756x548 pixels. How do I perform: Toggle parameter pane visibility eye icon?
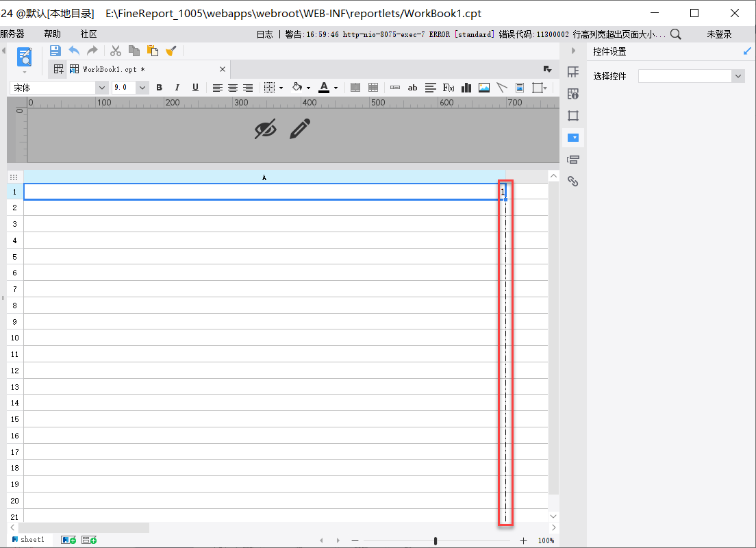click(265, 129)
